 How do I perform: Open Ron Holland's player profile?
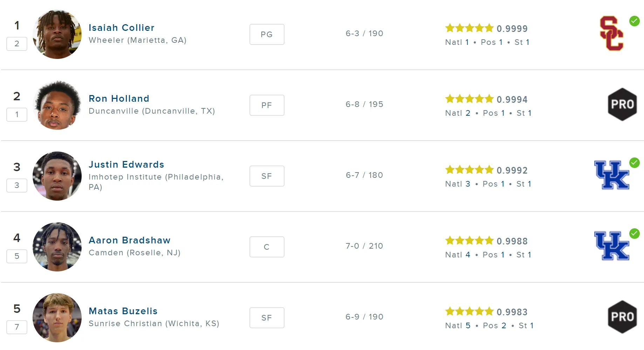coord(119,99)
